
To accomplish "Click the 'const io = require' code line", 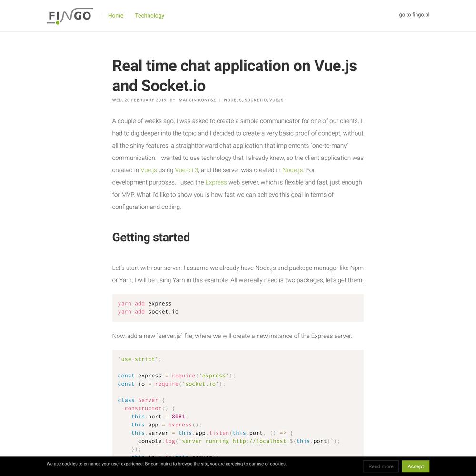I will tap(171, 384).
